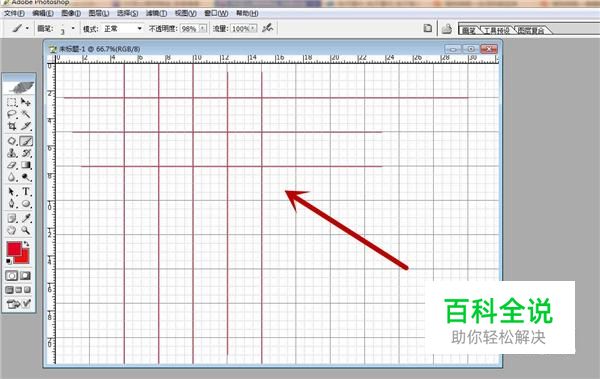600x379 pixels.
Task: Click the feather logo atop the toolbox
Action: click(x=19, y=87)
